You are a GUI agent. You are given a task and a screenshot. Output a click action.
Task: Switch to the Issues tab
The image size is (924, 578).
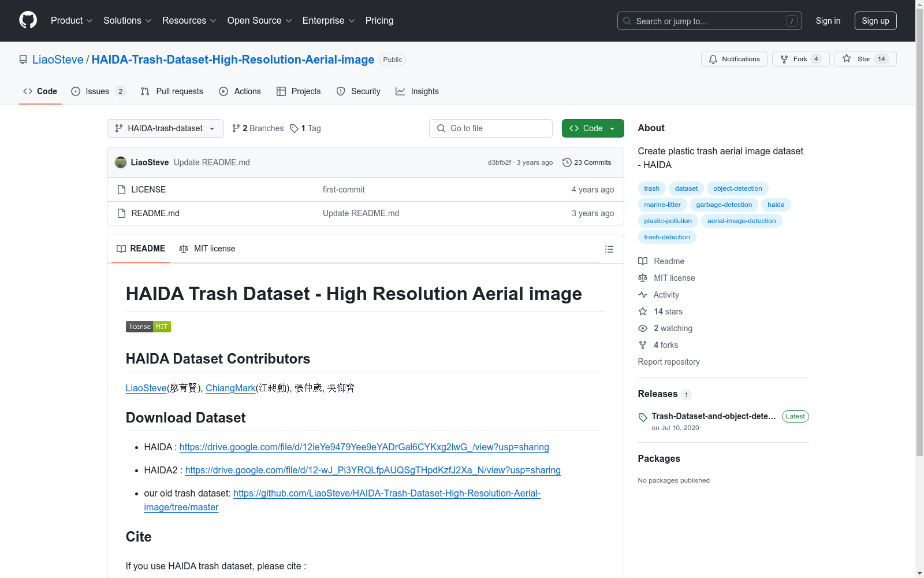(x=98, y=91)
